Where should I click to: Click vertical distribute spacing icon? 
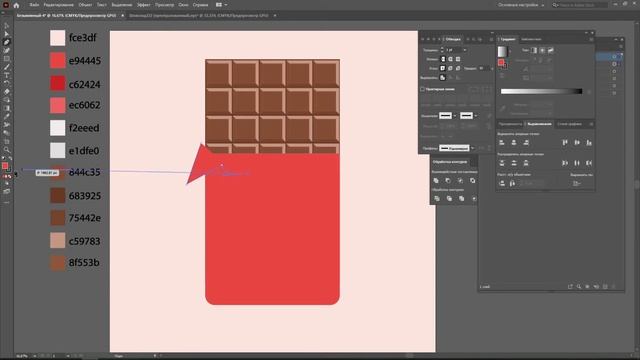[502, 183]
